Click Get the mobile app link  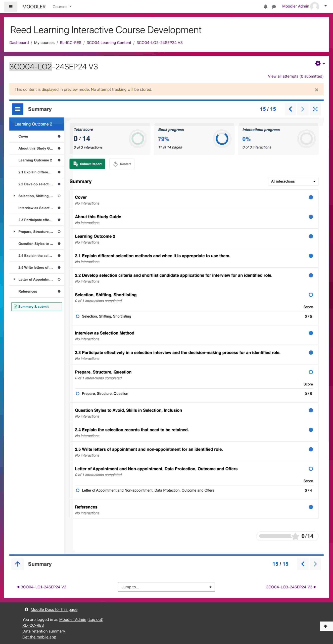39,637
